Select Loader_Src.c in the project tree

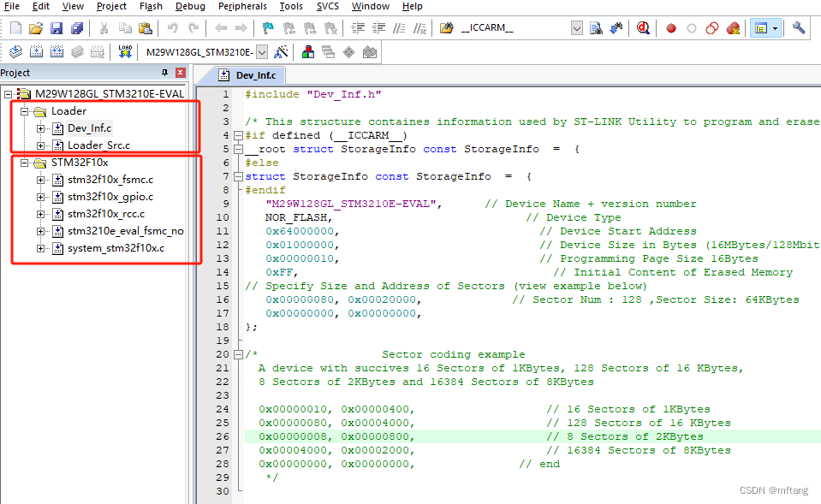(x=98, y=145)
